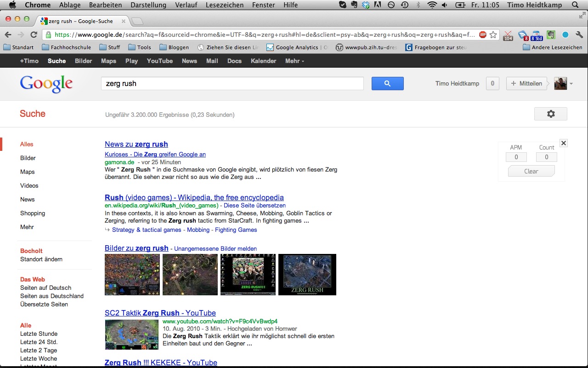Viewport: 588px width, 368px height.
Task: Open Spotlight search in menu bar
Action: 576,5
